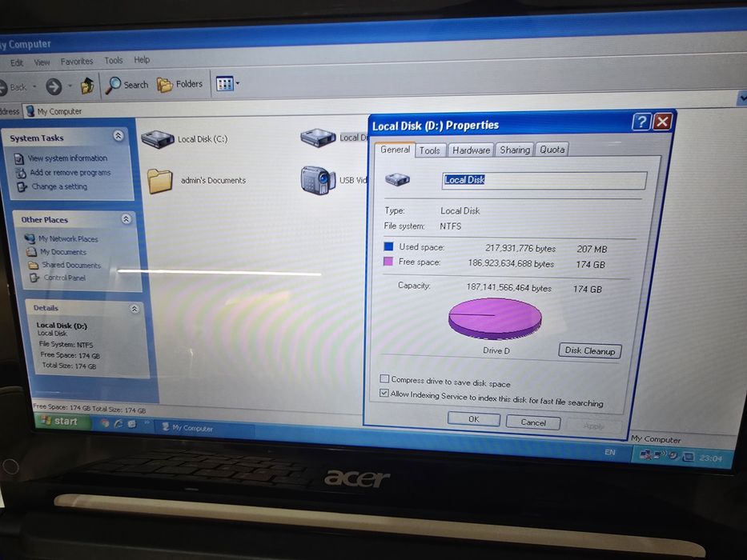Click the Disk Cleanup button
Viewport: 747px width, 560px height.
point(590,351)
